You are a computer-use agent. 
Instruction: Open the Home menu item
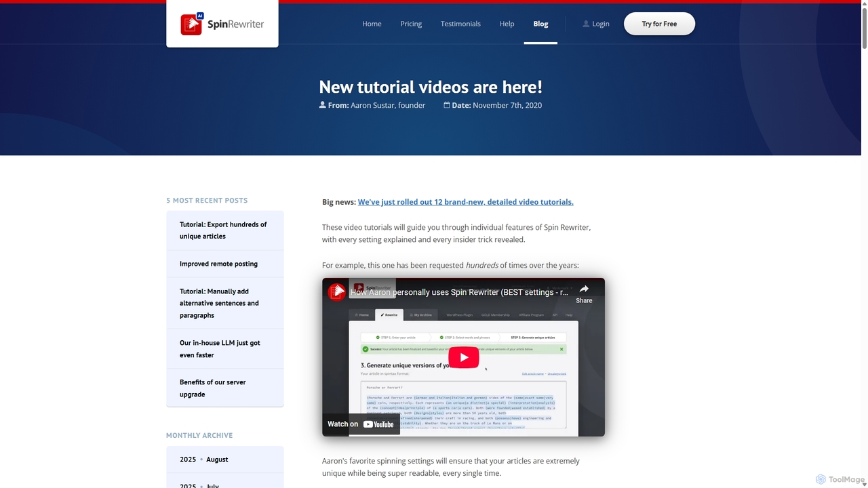click(x=372, y=24)
